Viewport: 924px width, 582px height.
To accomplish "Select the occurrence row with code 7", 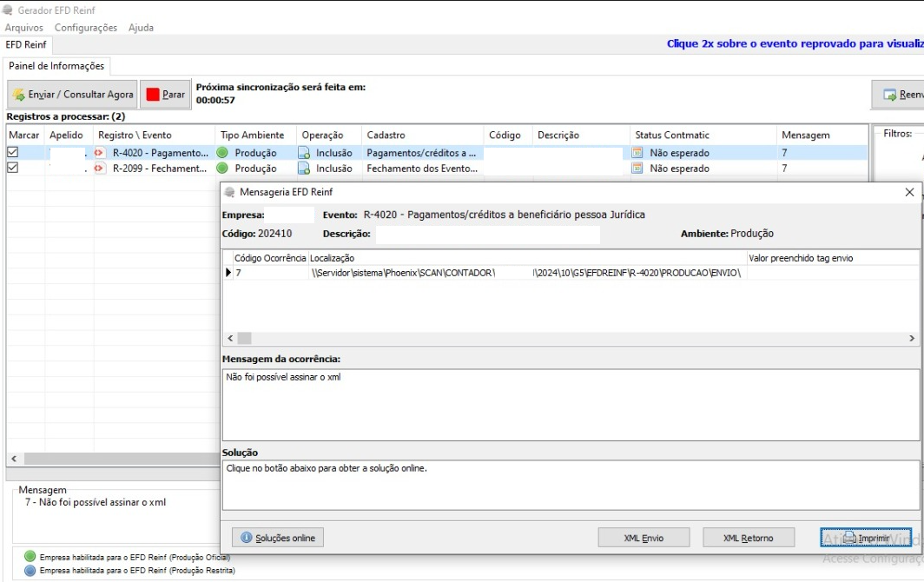I will click(x=571, y=273).
